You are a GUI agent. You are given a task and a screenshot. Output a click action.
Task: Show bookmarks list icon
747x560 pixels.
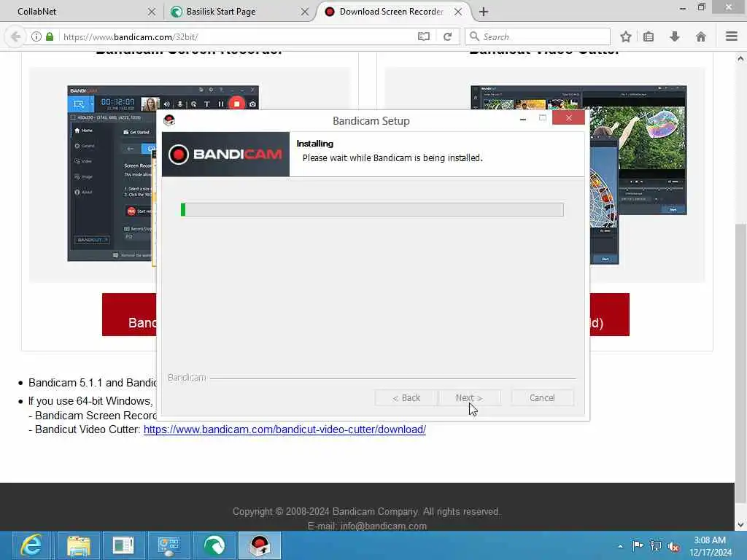click(649, 36)
